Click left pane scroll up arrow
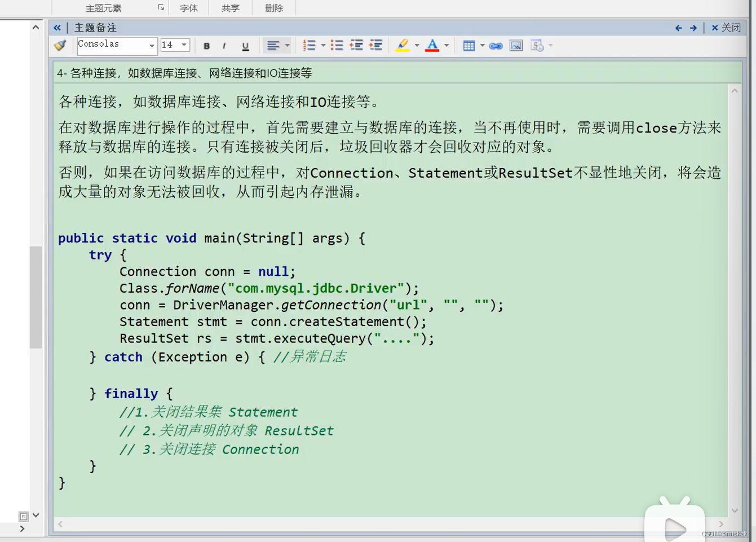Screen dimensions: 756x542 tap(36, 27)
